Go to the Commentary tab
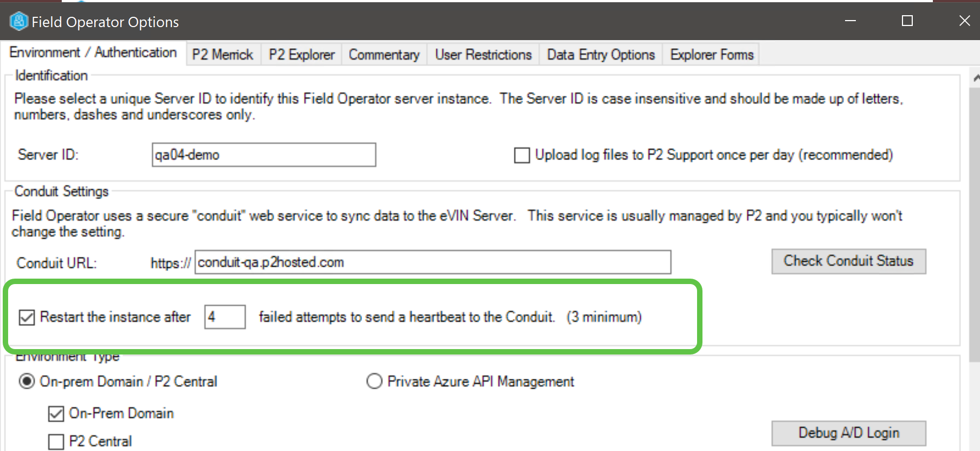The image size is (980, 451). (x=384, y=55)
